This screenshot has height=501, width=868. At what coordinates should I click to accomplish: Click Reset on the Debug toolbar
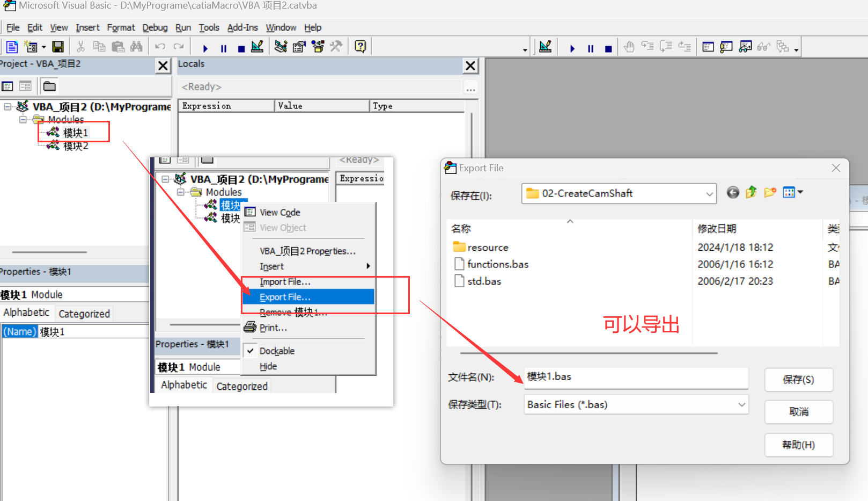pyautogui.click(x=608, y=48)
